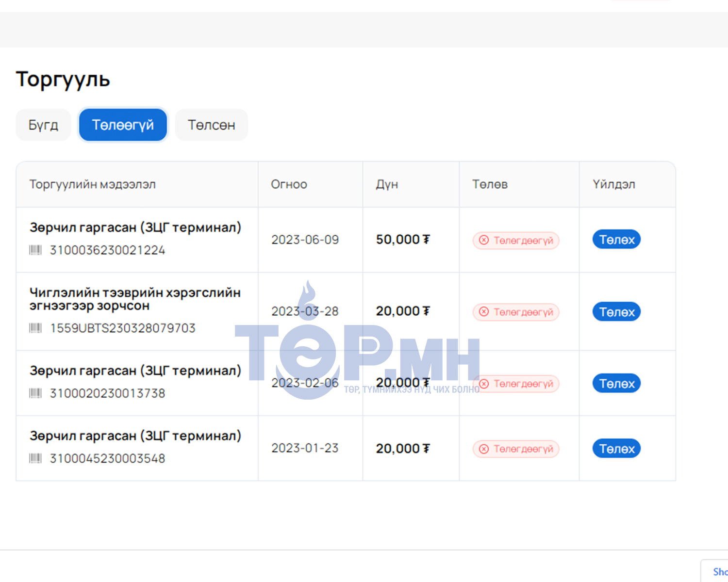The height and width of the screenshot is (582, 728).
Task: Click the Төлөгдөөгүй status badge for 2023-01-23
Action: 516,449
